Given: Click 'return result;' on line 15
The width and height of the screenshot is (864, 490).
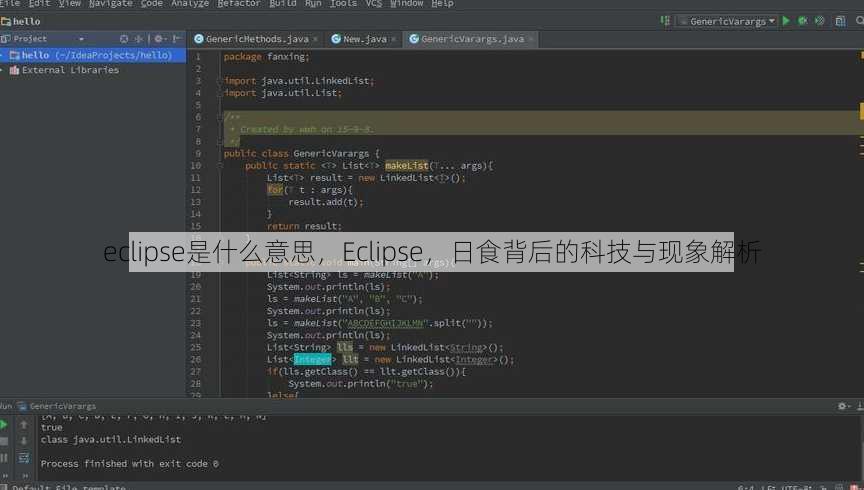Looking at the screenshot, I should click(x=304, y=226).
